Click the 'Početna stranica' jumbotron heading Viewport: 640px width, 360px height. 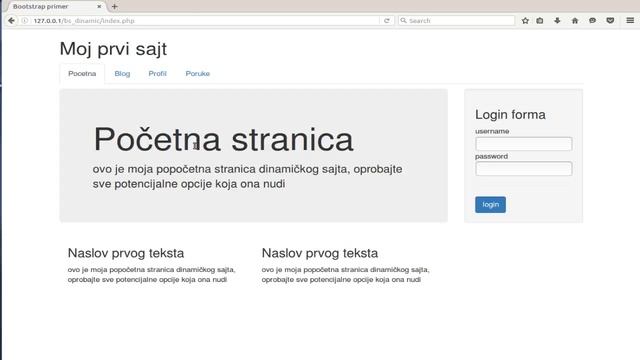[223, 139]
